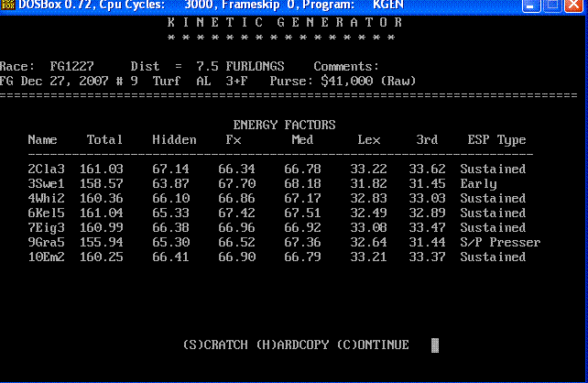The image size is (588, 383).
Task: Click Hidden value 66.41
Action: (x=170, y=257)
